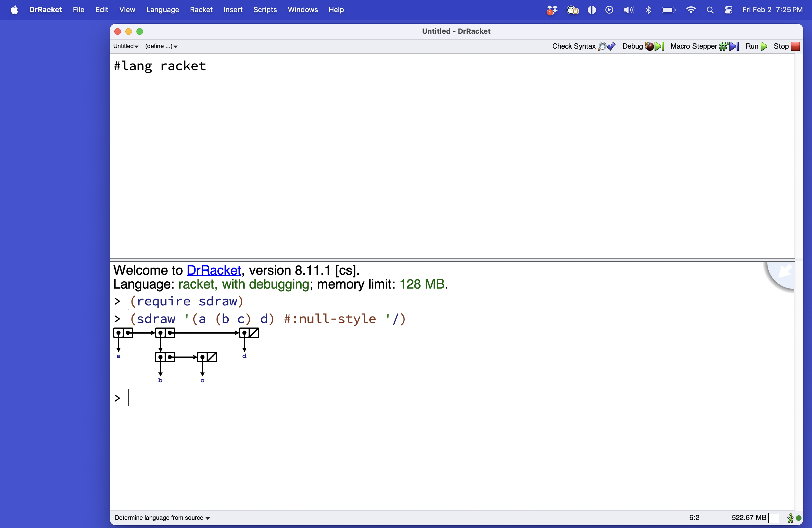Stop execution using the red square
The height and width of the screenshot is (528, 812).
(796, 46)
